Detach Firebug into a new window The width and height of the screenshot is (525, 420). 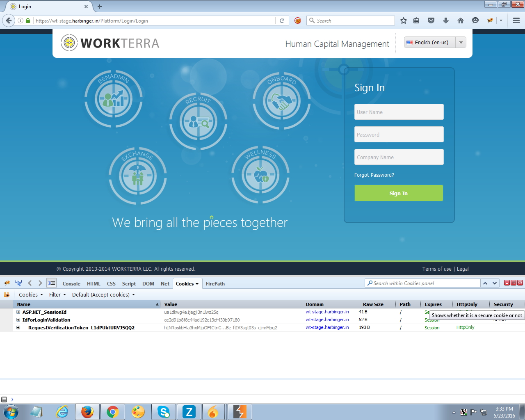pyautogui.click(x=514, y=283)
